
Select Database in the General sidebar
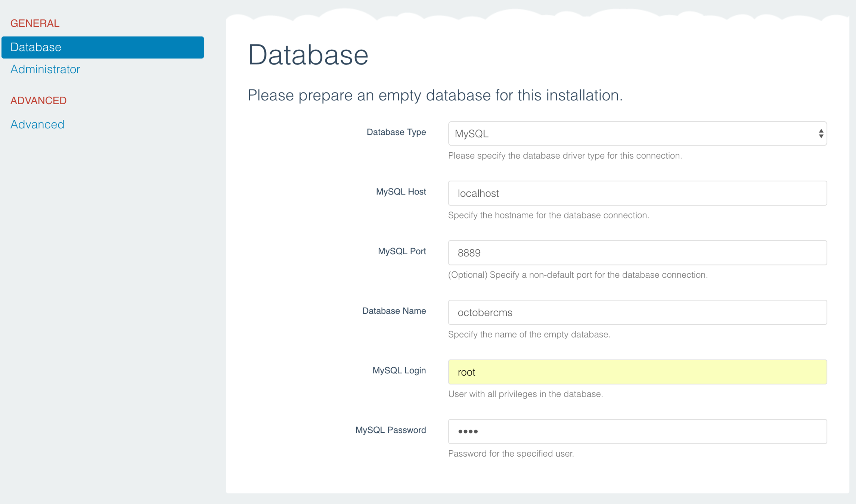pyautogui.click(x=102, y=47)
